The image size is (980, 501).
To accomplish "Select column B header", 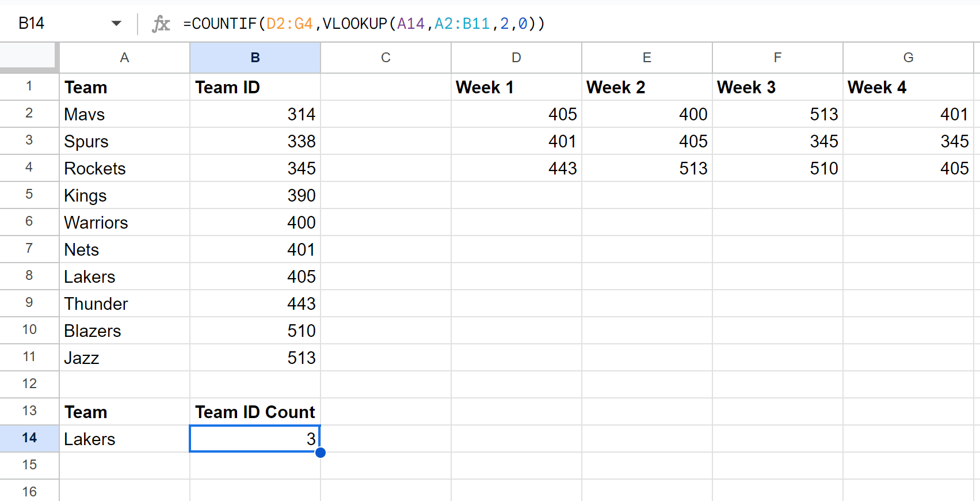I will 255,58.
